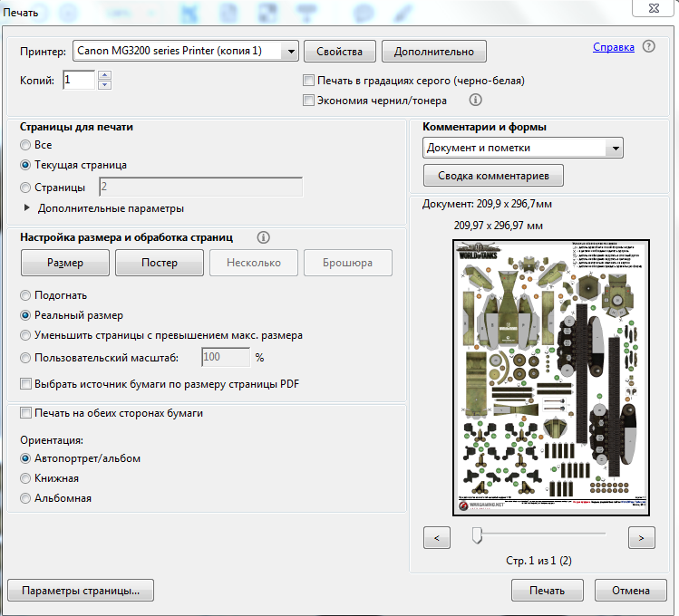Choose Подогнать sizing option
The width and height of the screenshot is (679, 616).
[x=25, y=295]
